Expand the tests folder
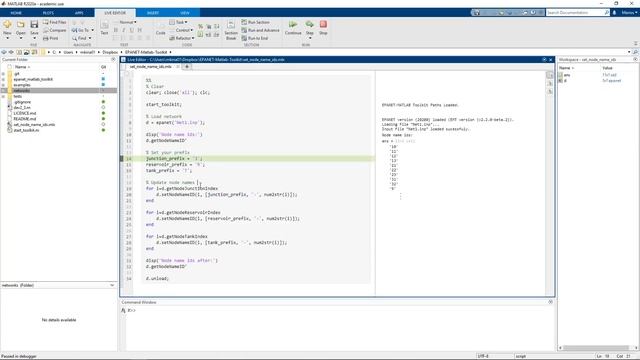Viewport: 640px width, 360px height. (x=4, y=96)
